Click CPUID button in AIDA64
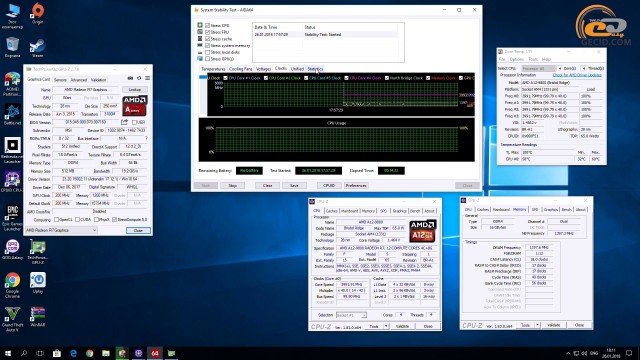The width and height of the screenshot is (640, 360). [329, 186]
